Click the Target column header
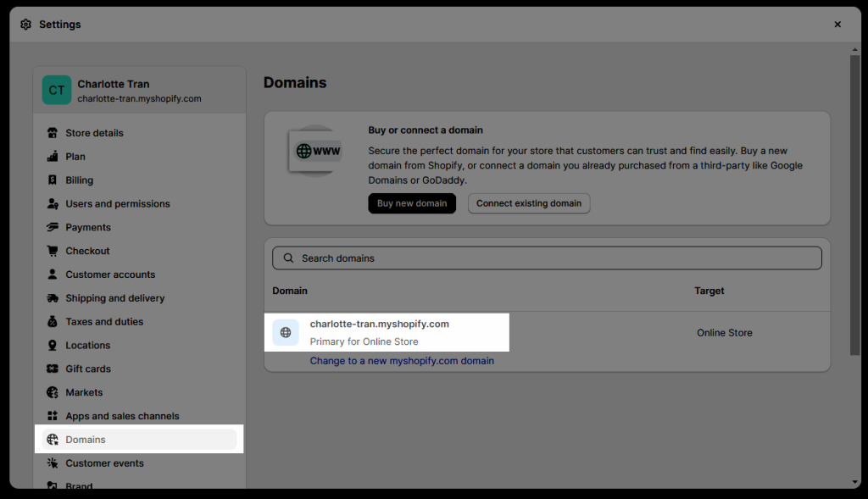This screenshot has width=868, height=499. point(709,291)
